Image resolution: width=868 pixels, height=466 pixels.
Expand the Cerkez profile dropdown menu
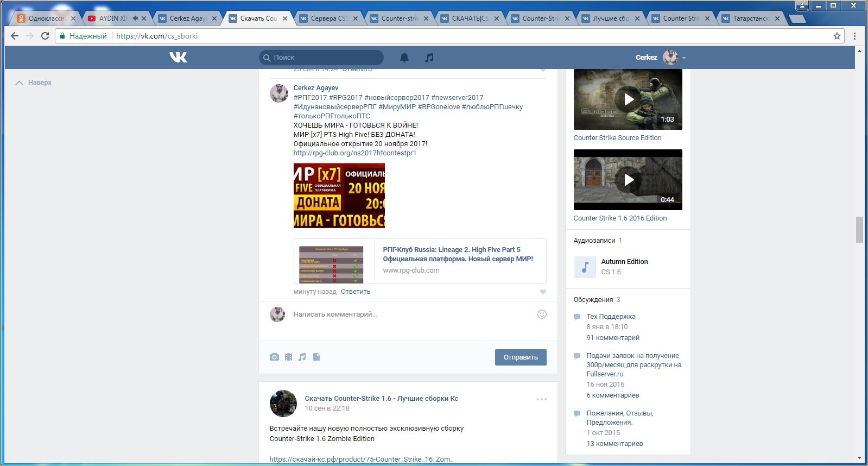[684, 58]
